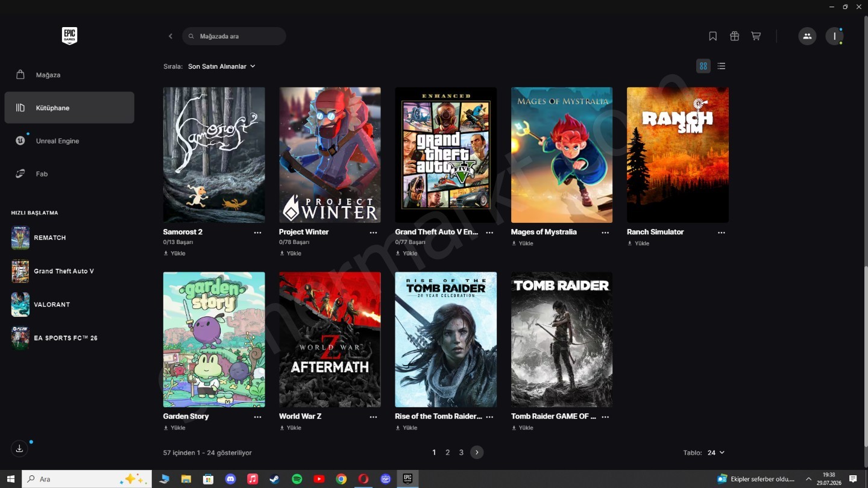Screen dimensions: 868x488
Task: Install World War Z via Yükle
Action: (x=291, y=428)
